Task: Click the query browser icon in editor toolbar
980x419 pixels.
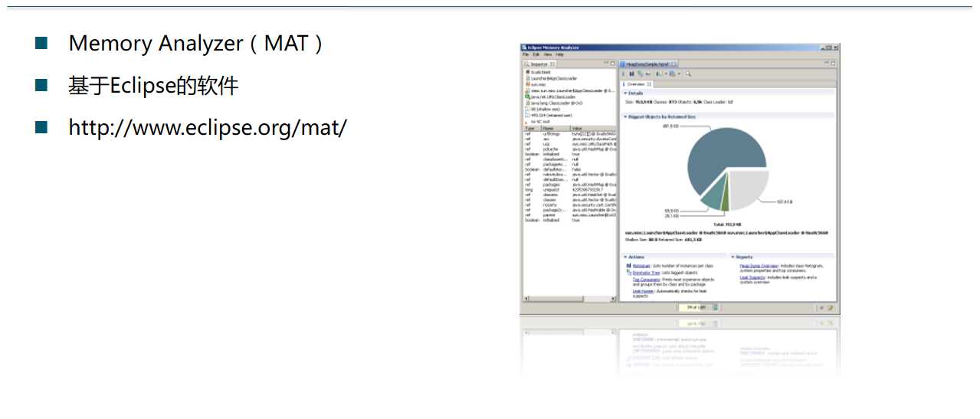Action: point(672,74)
